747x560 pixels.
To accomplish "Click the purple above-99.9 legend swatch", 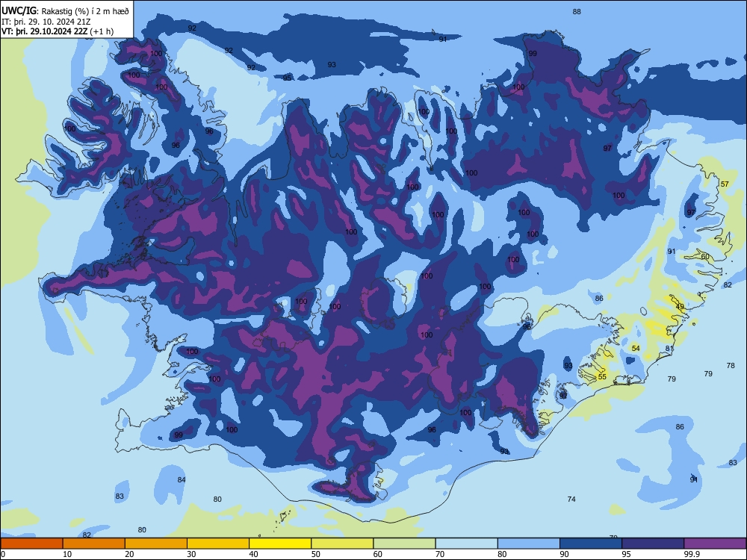I will click(715, 544).
